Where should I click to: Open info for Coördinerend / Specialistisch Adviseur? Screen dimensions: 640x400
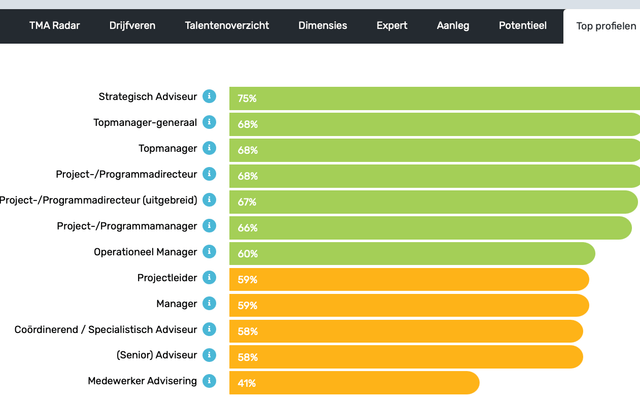point(209,329)
